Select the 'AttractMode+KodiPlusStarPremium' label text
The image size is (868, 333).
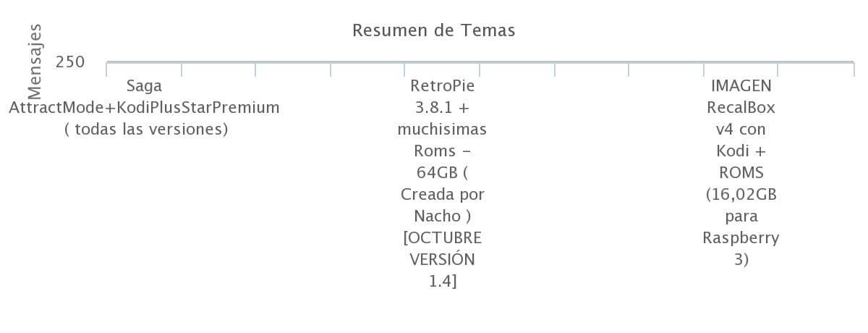click(x=144, y=108)
